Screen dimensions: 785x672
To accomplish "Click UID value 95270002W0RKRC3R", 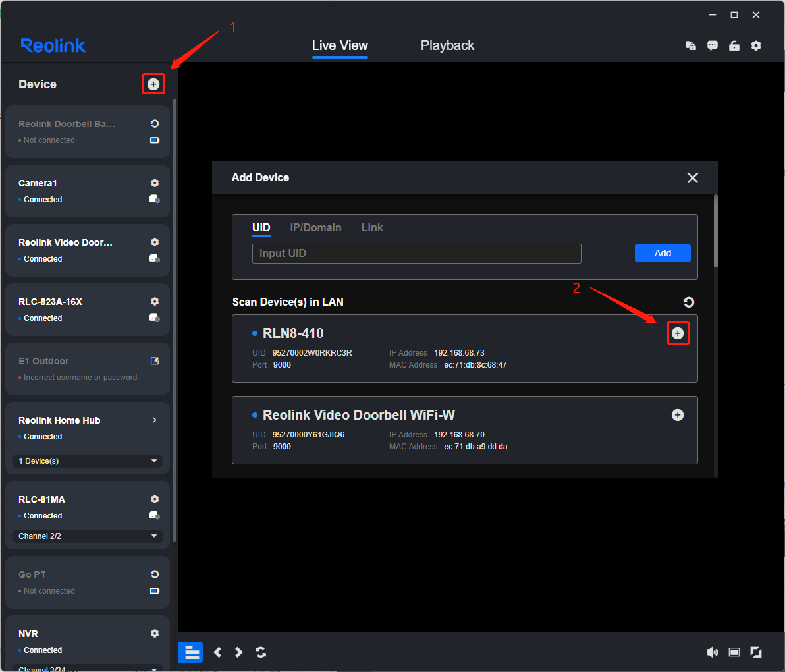I will coord(312,353).
